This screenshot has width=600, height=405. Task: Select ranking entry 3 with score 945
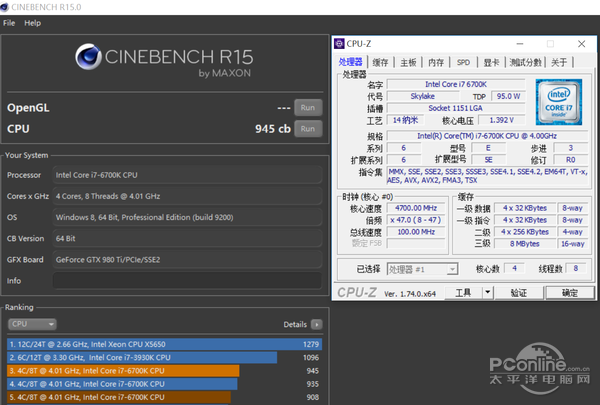[164, 371]
